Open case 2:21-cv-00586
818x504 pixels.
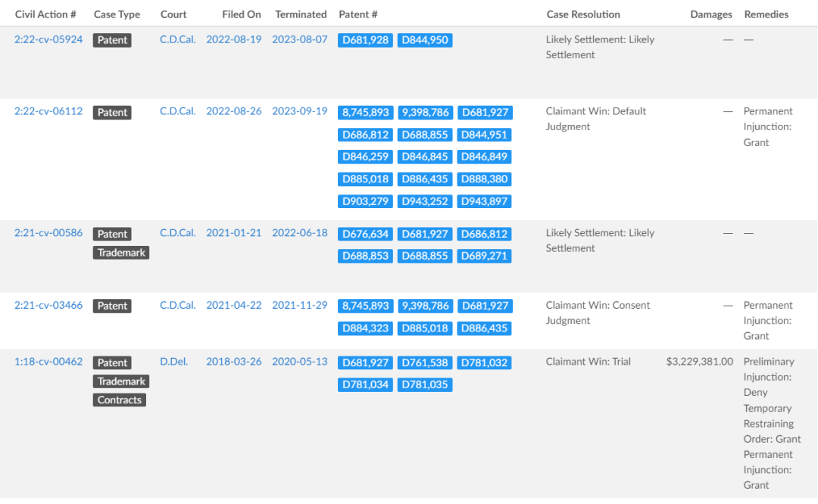48,233
